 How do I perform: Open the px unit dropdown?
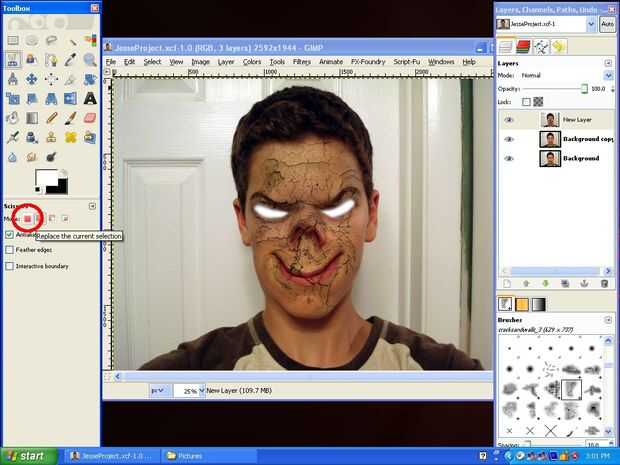click(159, 391)
